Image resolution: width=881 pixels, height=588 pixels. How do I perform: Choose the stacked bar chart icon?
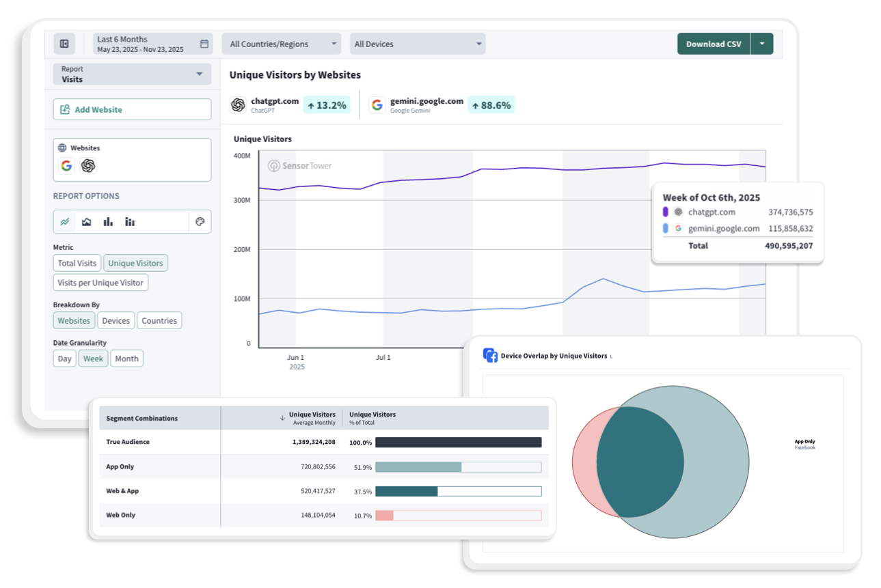click(130, 221)
